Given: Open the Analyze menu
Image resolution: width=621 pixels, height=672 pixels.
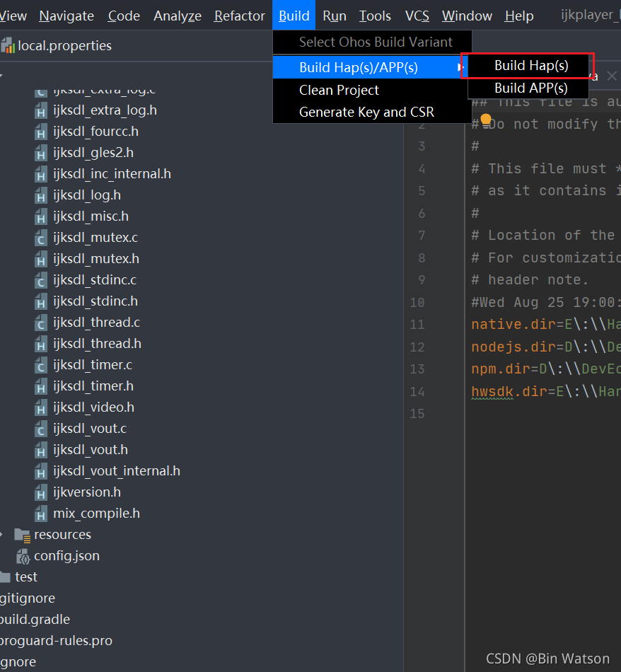Looking at the screenshot, I should (178, 16).
